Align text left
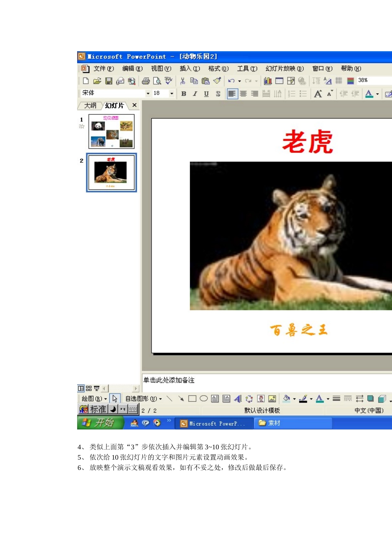This screenshot has height=555, width=392. pyautogui.click(x=232, y=94)
